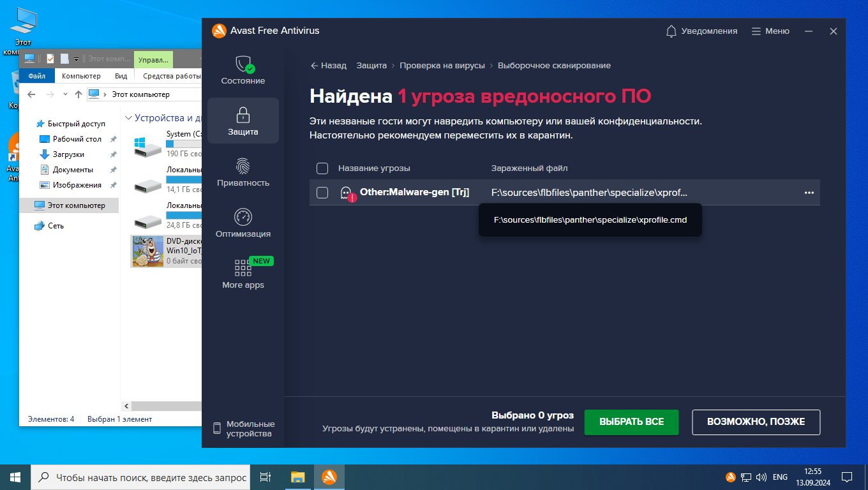This screenshot has height=490, width=868.
Task: Select the System (C:) drive icon
Action: (x=148, y=146)
